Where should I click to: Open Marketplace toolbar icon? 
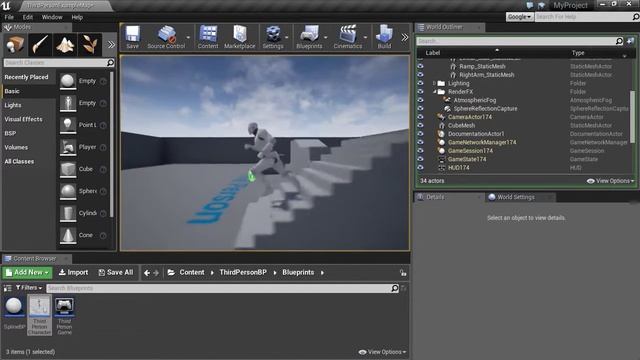(240, 37)
